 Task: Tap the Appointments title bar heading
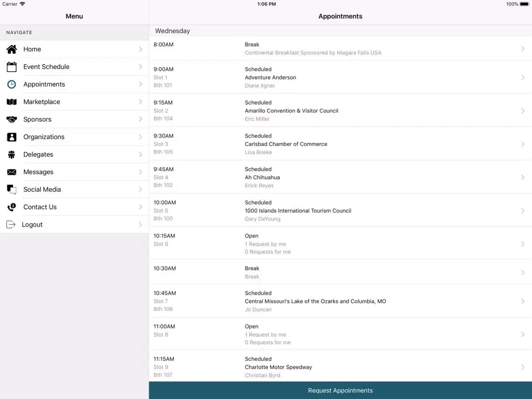click(340, 16)
